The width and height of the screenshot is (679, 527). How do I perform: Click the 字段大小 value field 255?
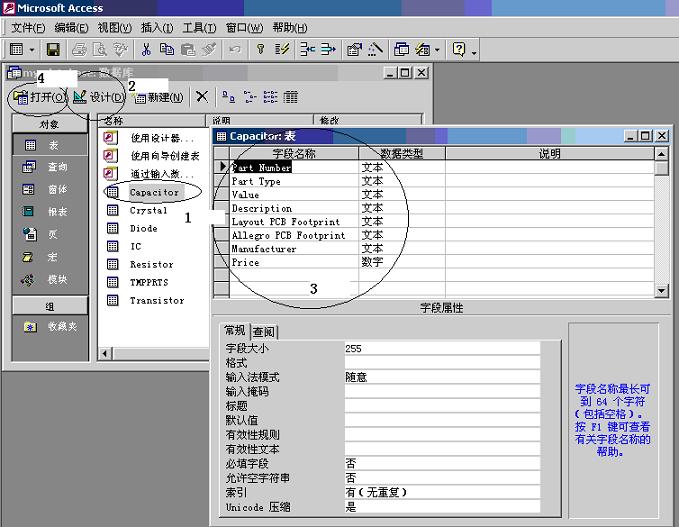pos(442,348)
